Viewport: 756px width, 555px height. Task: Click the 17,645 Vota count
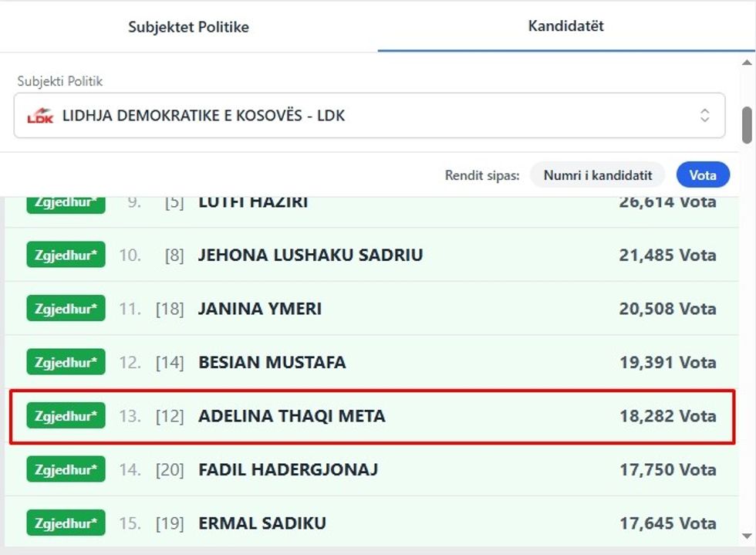(667, 523)
